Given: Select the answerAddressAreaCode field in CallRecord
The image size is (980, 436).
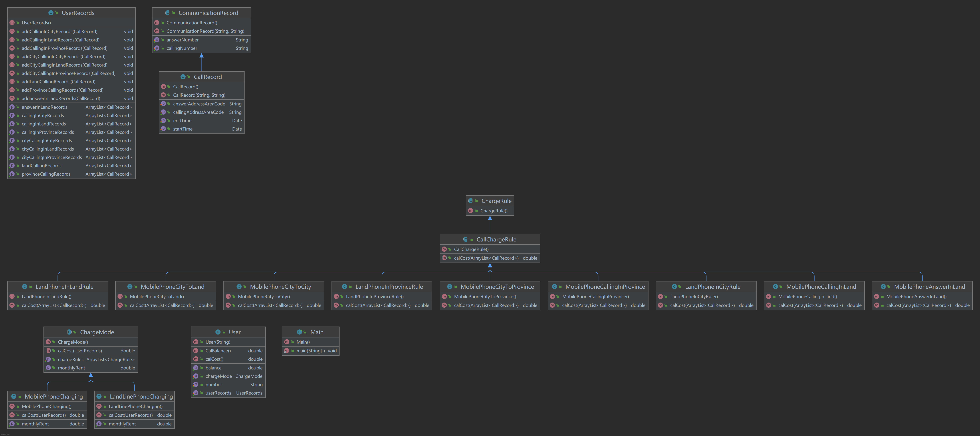Looking at the screenshot, I should click(199, 104).
